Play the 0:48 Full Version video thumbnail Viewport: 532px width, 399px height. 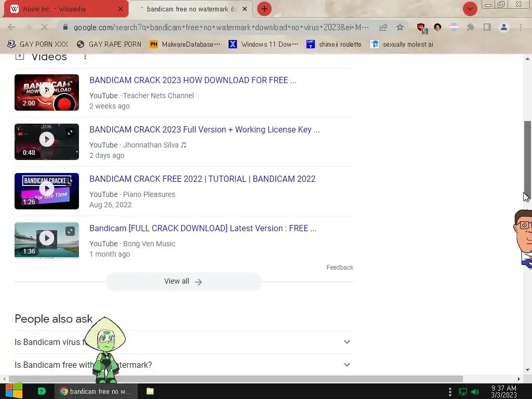pos(47,142)
